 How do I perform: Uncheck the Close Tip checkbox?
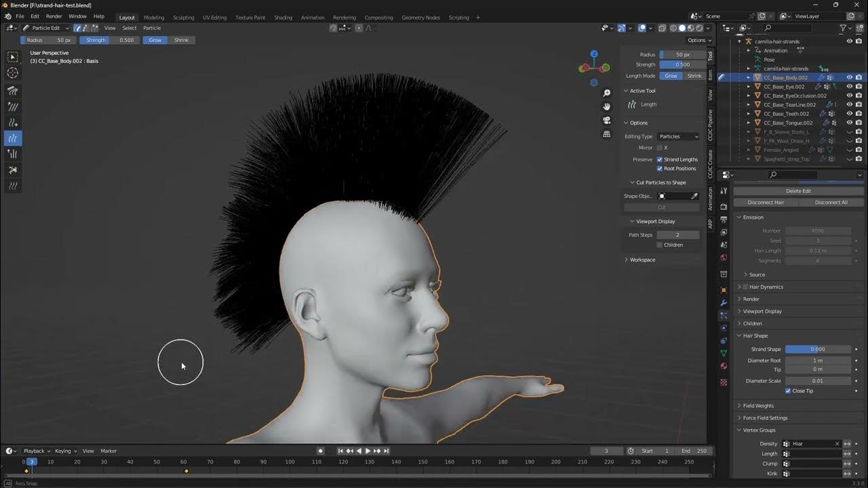[x=788, y=390]
